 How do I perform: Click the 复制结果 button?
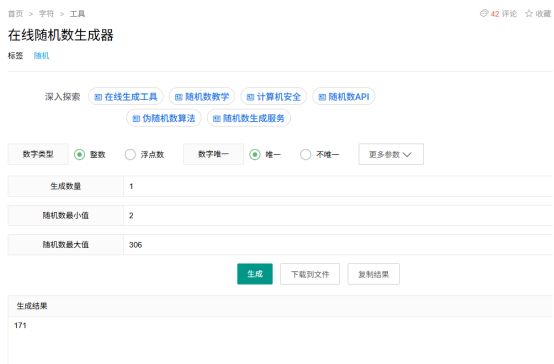pyautogui.click(x=373, y=274)
